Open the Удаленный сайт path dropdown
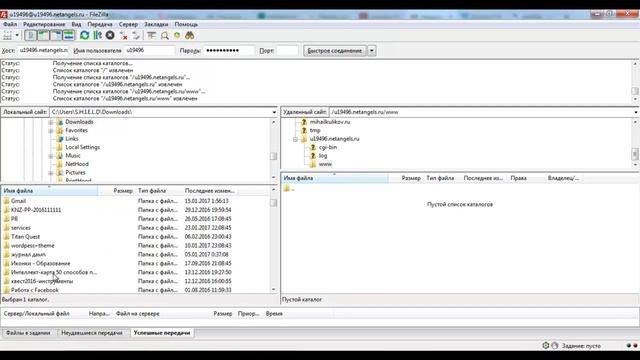The height and width of the screenshot is (360, 640). (x=636, y=112)
